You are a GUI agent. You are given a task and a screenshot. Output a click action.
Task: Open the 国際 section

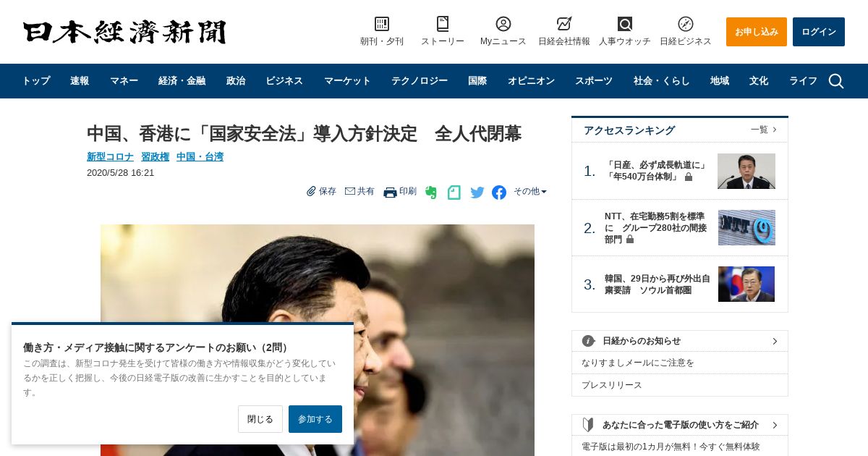click(477, 81)
